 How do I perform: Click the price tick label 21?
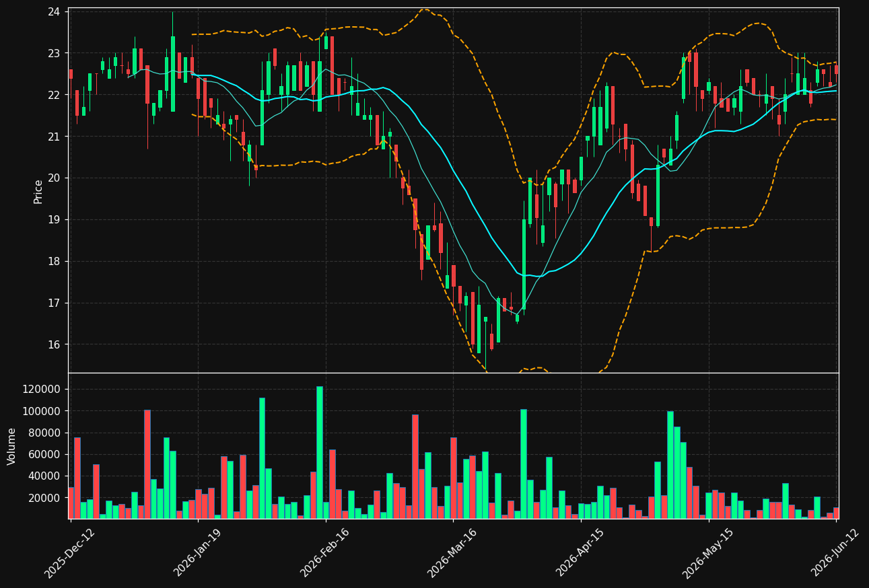click(x=54, y=137)
